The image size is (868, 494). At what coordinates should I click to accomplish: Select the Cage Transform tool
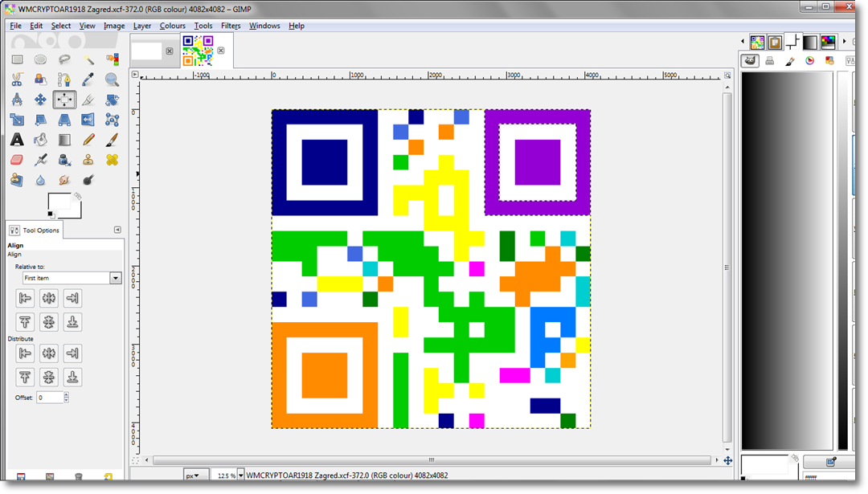(x=112, y=120)
